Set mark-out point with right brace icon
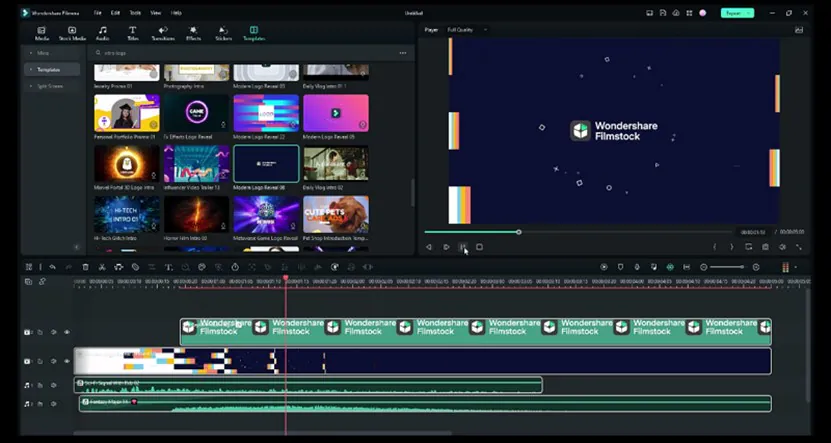This screenshot has width=831, height=443. pyautogui.click(x=732, y=247)
